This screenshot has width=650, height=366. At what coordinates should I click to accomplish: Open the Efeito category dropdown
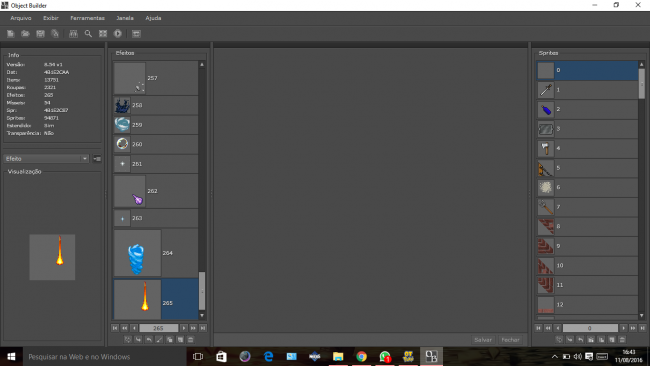[46, 159]
